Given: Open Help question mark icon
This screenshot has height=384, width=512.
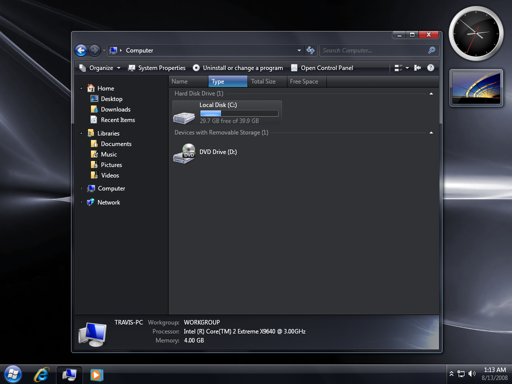Looking at the screenshot, I should [x=431, y=68].
